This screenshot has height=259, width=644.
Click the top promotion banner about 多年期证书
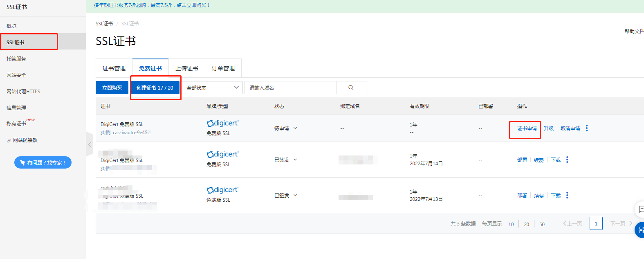tap(152, 5)
